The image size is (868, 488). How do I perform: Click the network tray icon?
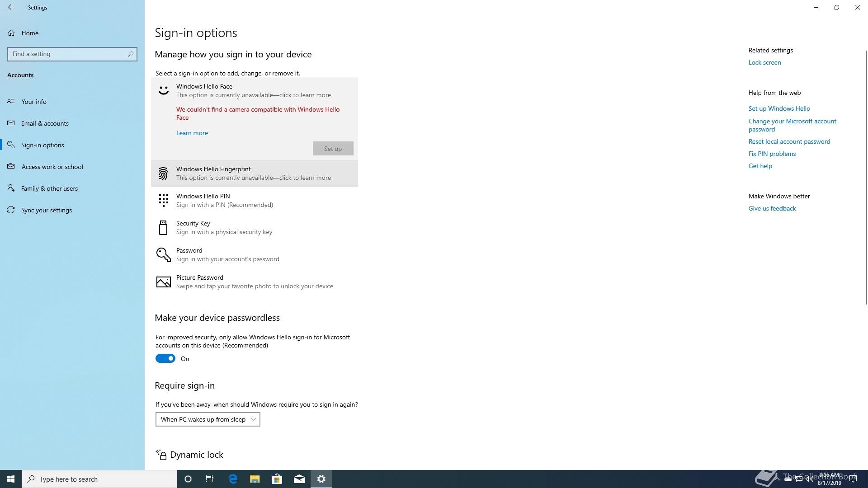tap(799, 479)
